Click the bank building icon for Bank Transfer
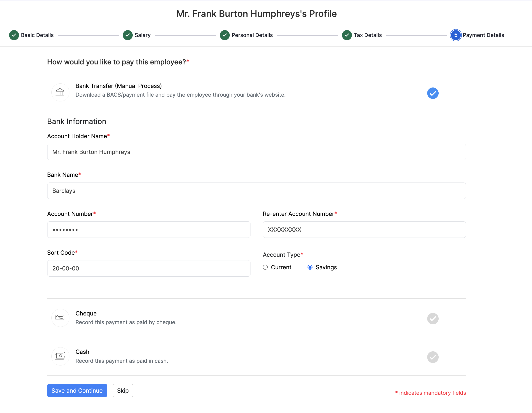The image size is (532, 413). 60,92
